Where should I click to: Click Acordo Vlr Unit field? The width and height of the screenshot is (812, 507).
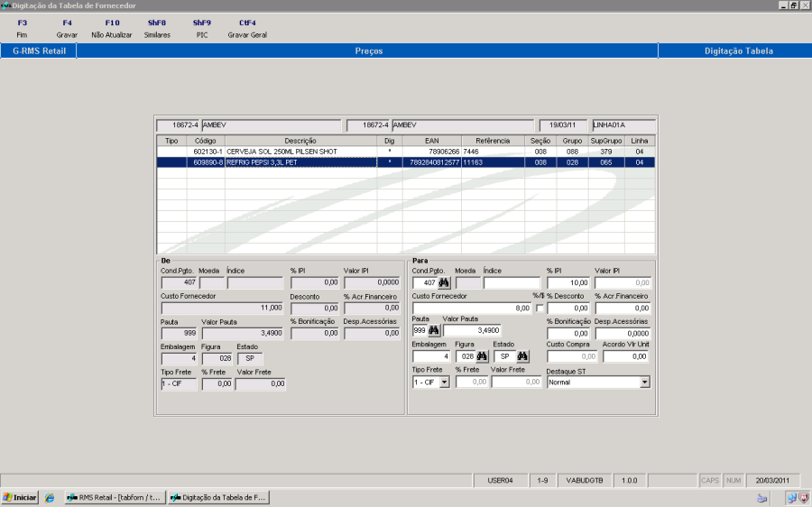click(625, 356)
